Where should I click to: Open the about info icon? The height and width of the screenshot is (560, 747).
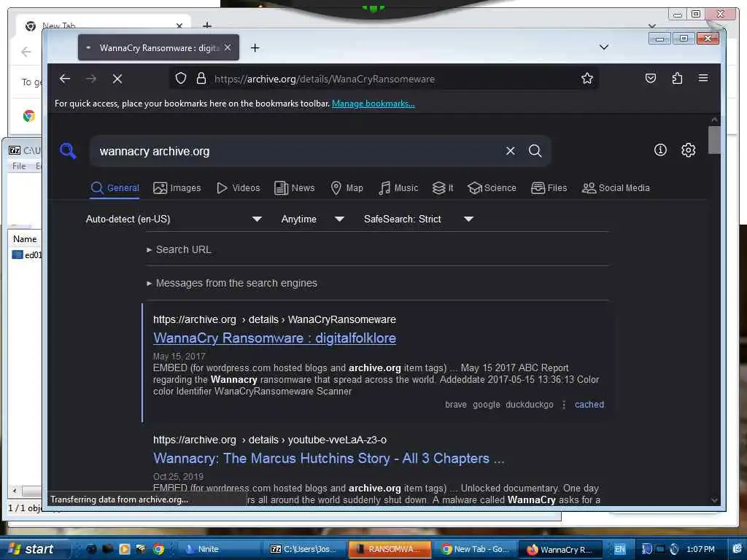(660, 150)
